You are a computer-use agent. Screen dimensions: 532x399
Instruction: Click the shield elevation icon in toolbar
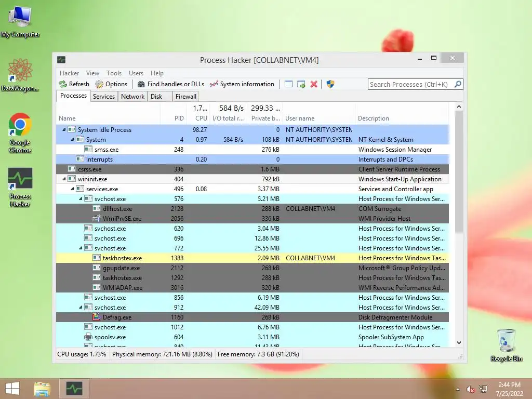[x=330, y=84]
